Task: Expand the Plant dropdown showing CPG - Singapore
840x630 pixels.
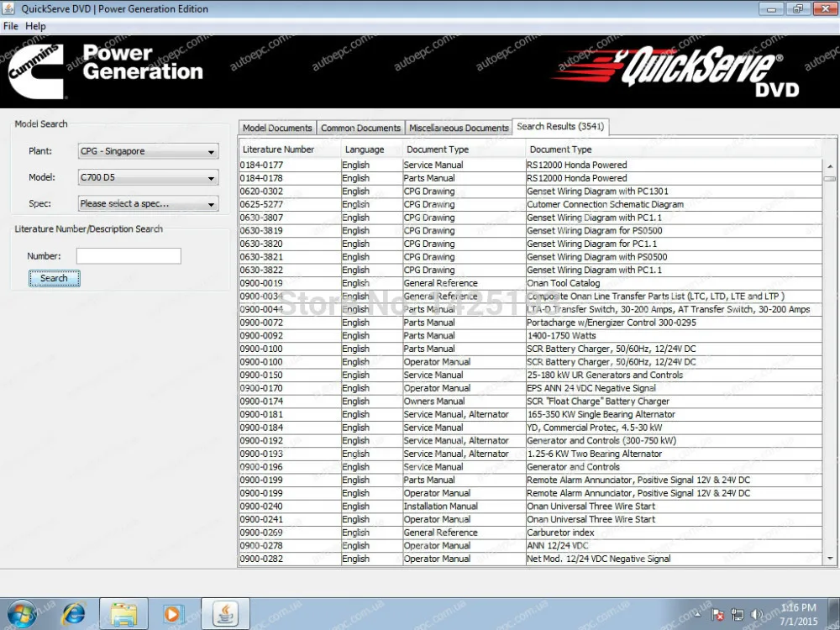Action: click(x=149, y=151)
